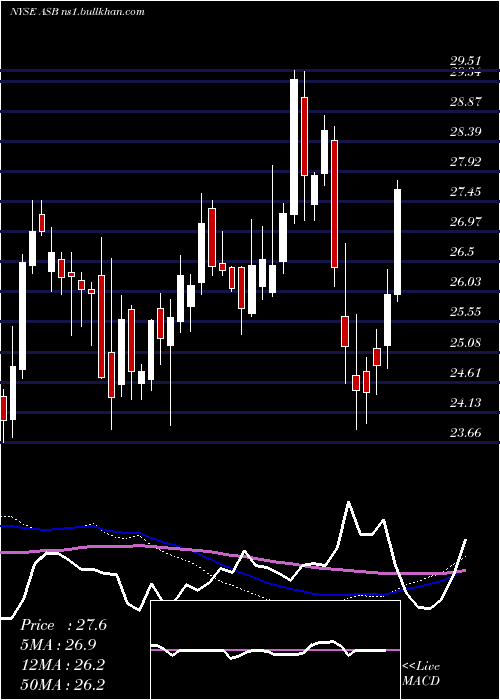Click the "12MA : 26.2" legend entry
Screen dimensions: 500x700
pos(62,665)
